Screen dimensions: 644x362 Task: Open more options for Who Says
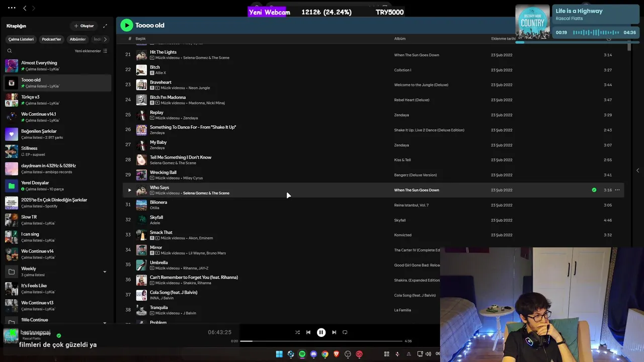(x=617, y=190)
